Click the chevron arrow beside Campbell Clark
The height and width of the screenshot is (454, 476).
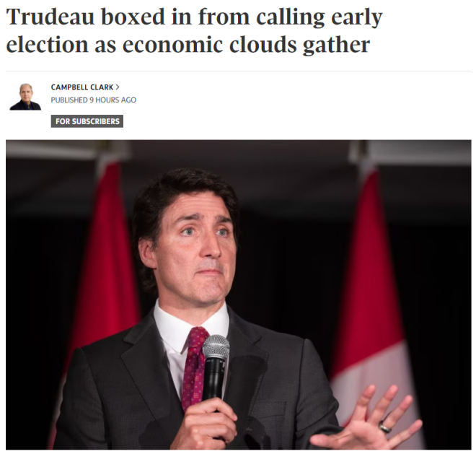tap(118, 87)
